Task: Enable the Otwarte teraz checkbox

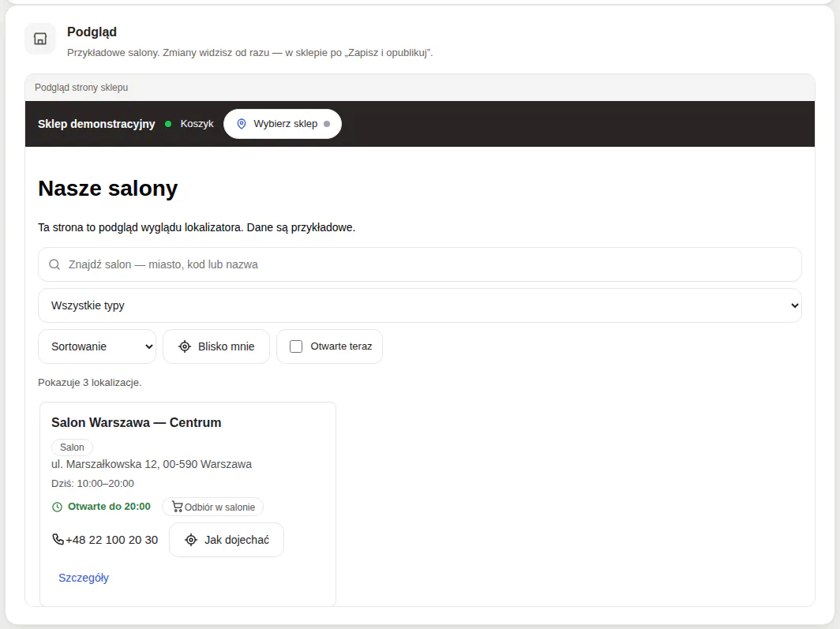Action: [296, 346]
